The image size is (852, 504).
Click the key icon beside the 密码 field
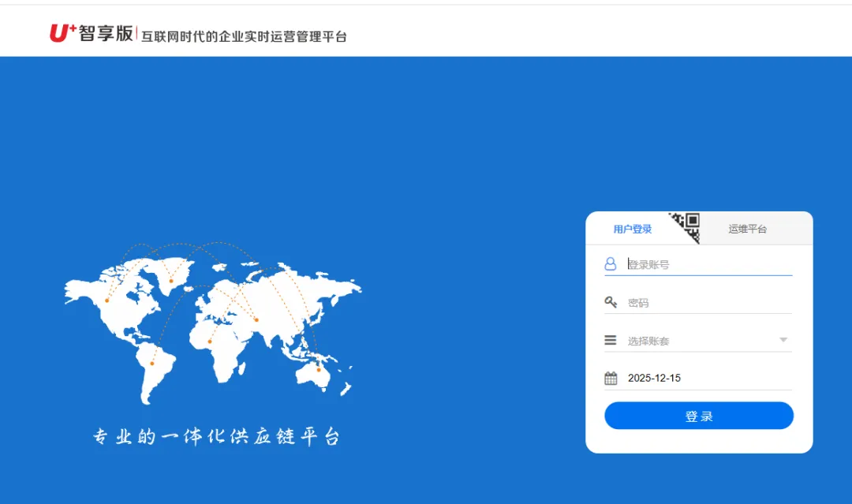pos(611,301)
